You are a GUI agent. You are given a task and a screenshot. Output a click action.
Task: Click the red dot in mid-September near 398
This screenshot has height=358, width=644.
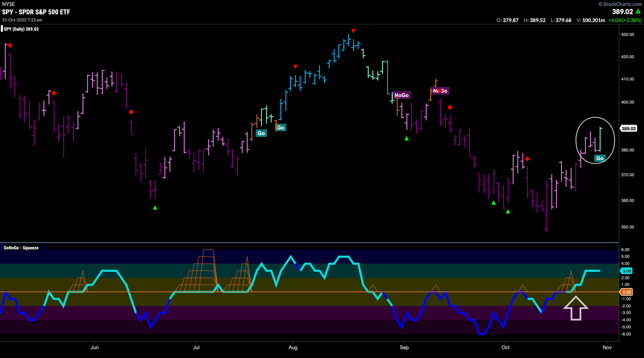450,108
